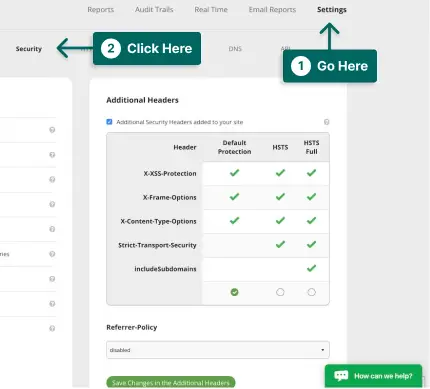Select the HSTS radio button
Image resolution: width=430 pixels, height=389 pixels.
(x=280, y=292)
